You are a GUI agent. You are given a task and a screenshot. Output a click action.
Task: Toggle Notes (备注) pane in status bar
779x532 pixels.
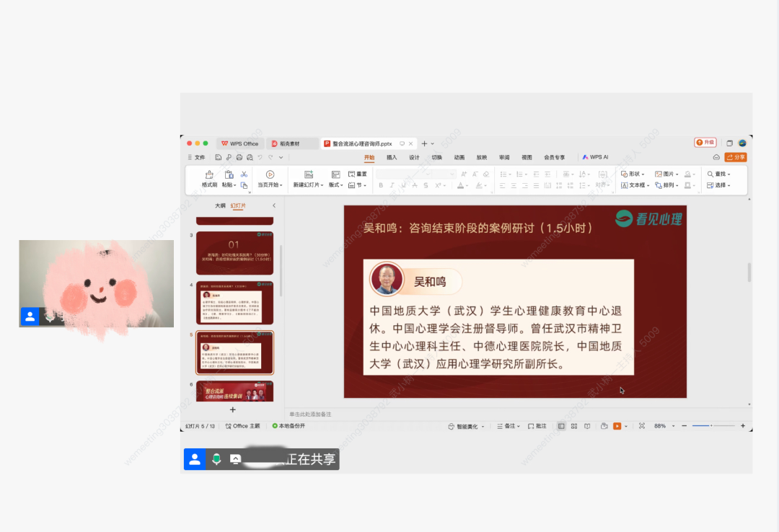pos(509,426)
